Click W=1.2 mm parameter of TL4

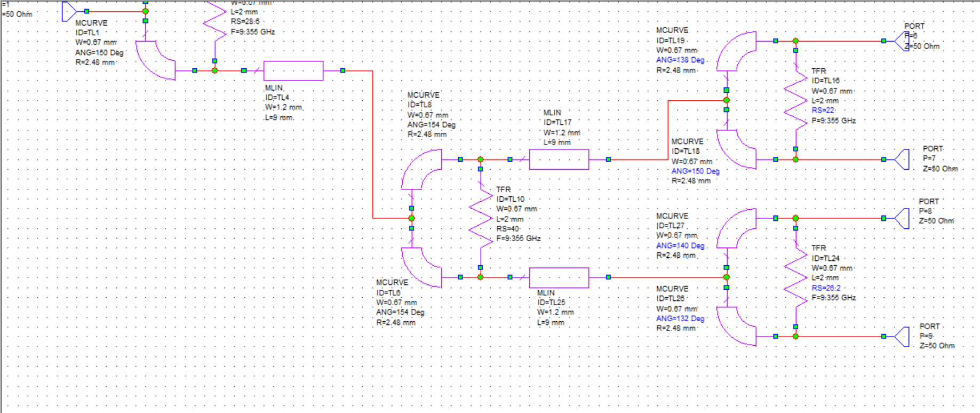point(284,107)
